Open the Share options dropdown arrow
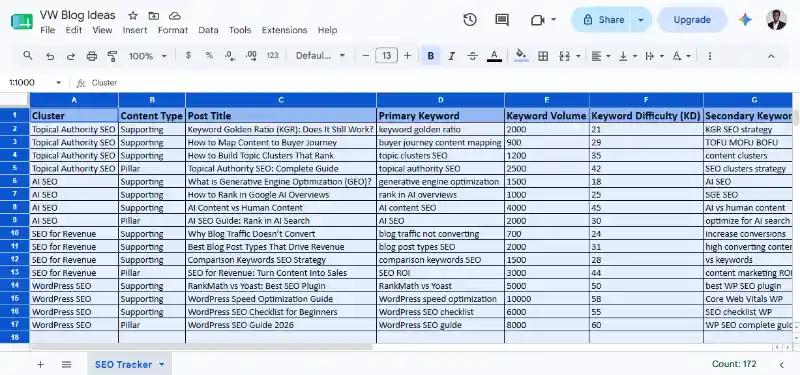The height and width of the screenshot is (375, 800). pyautogui.click(x=641, y=20)
